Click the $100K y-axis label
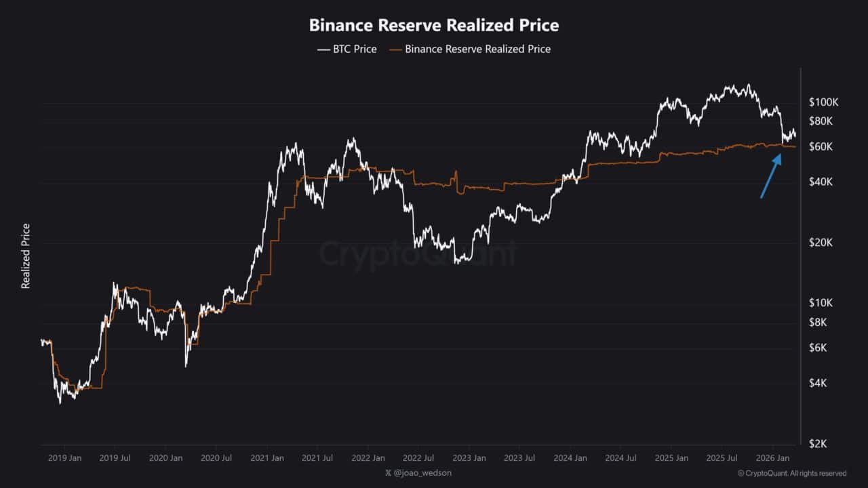This screenshot has height=488, width=868. (824, 102)
